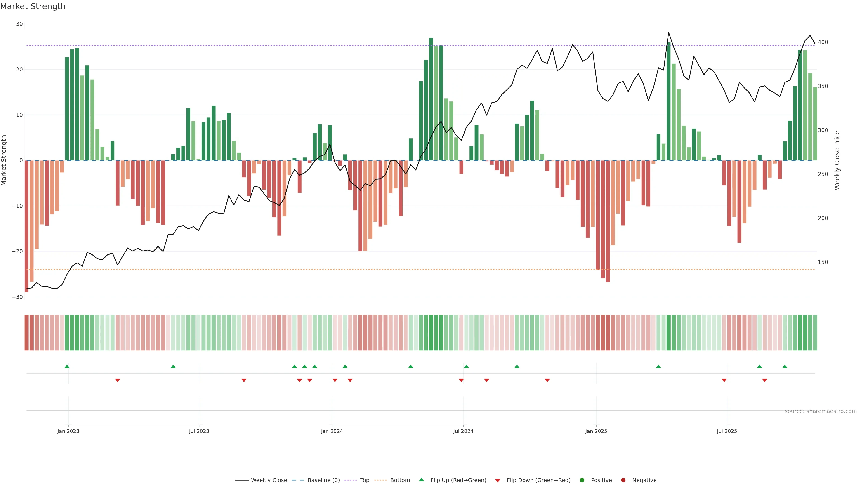
Task: Click the green Positive circle legend icon
Action: click(582, 480)
